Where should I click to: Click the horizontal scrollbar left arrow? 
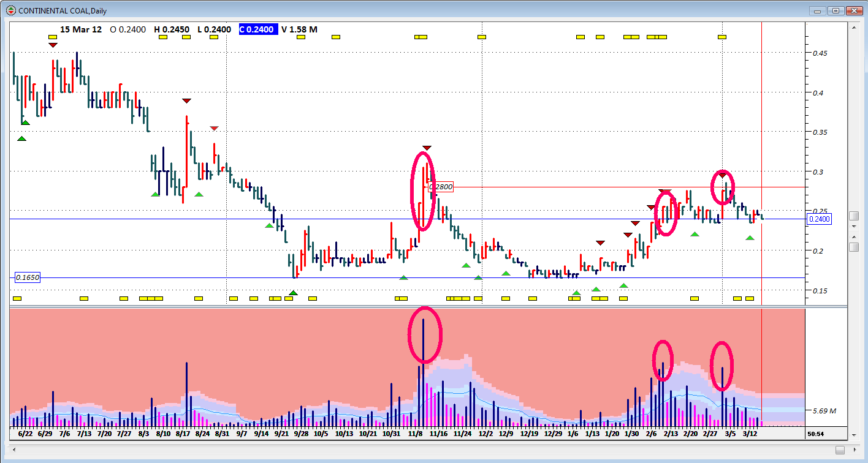(15, 450)
